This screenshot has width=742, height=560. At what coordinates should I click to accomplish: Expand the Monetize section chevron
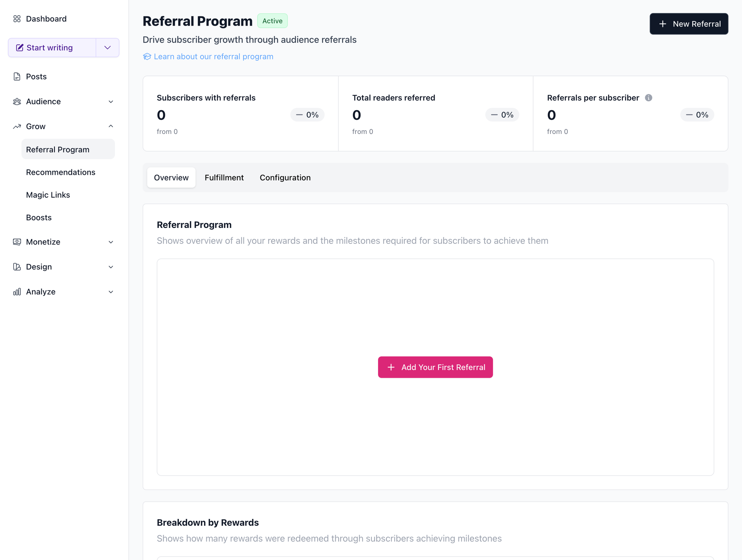pos(111,242)
